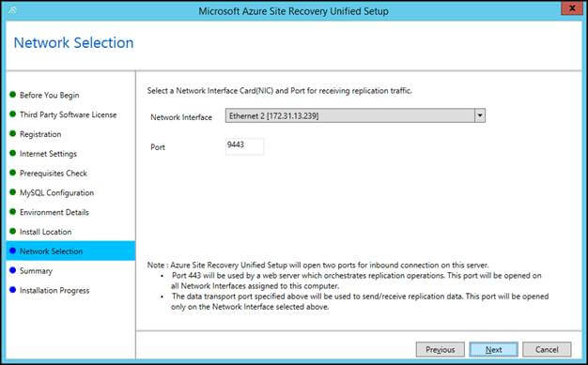Open the Summary step
588x365 pixels.
36,270
